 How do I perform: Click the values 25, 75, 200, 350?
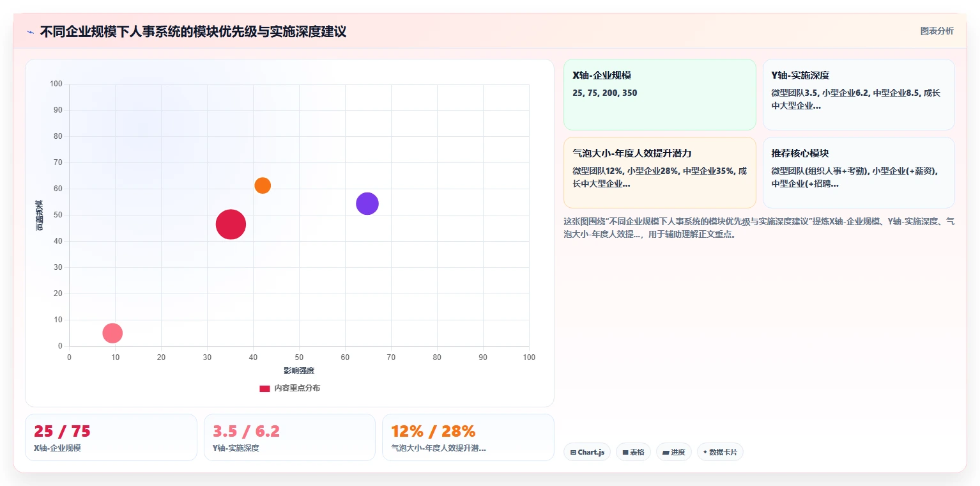coord(605,93)
